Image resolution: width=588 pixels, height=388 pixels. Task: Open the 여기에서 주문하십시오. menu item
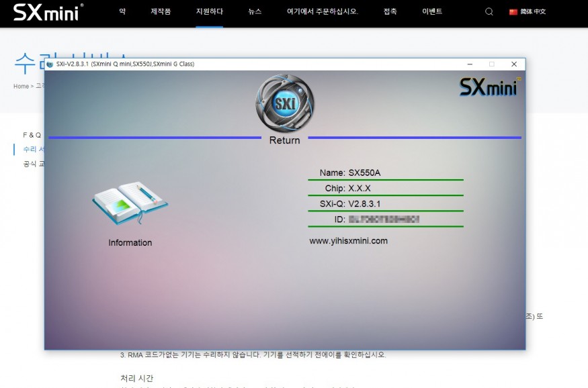coord(323,11)
